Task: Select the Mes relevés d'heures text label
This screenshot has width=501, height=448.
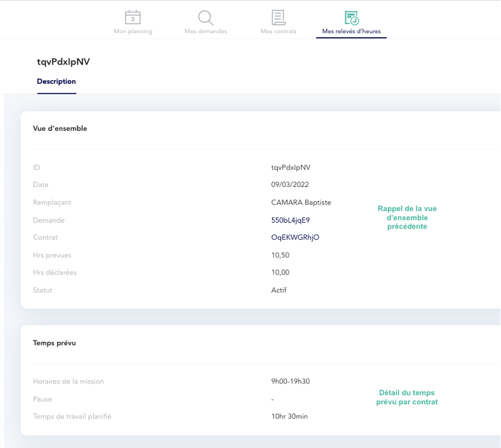Action: coord(351,31)
